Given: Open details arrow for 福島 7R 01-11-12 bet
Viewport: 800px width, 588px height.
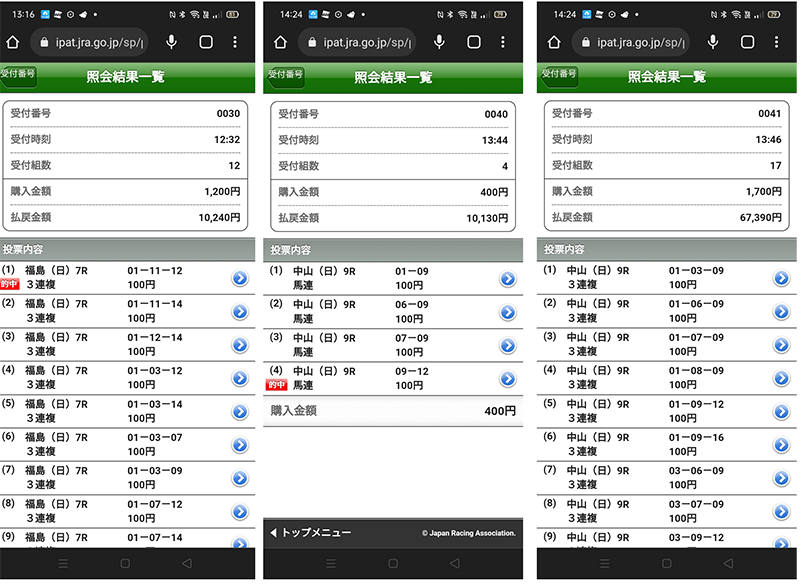Looking at the screenshot, I should click(239, 278).
